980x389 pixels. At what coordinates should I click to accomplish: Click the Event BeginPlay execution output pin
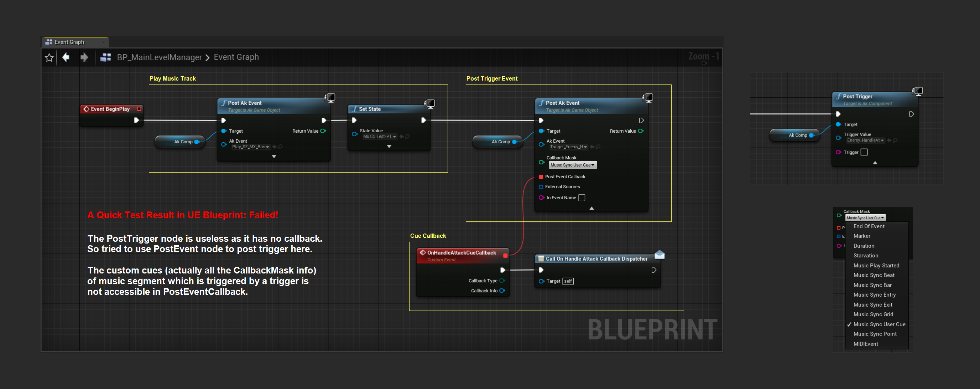click(x=136, y=121)
